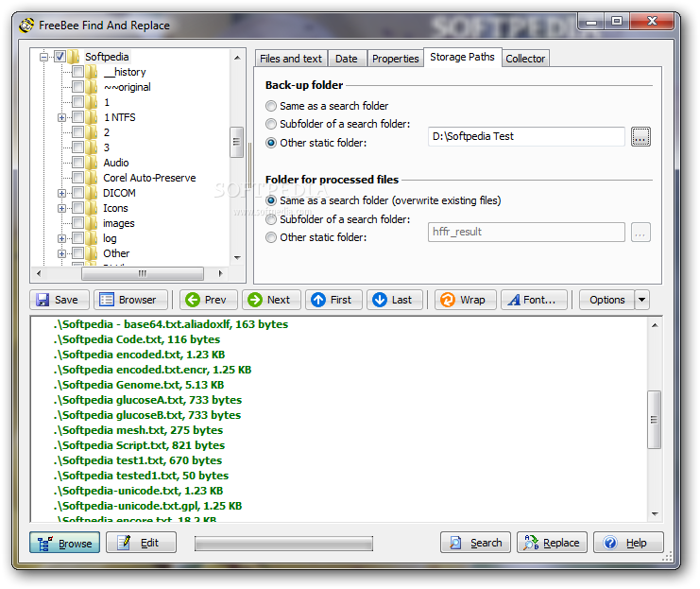Click the results list vertical scrollbar thumb
The width and height of the screenshot is (700, 589).
click(654, 420)
